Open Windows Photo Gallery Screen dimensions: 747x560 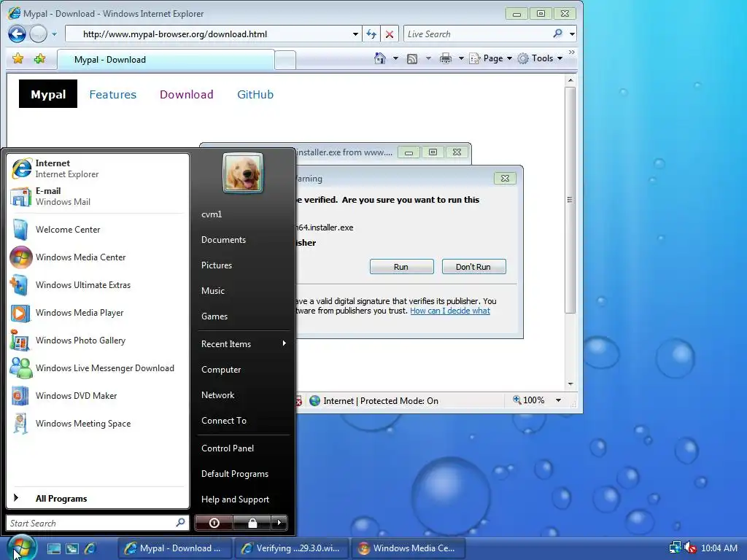click(x=97, y=340)
